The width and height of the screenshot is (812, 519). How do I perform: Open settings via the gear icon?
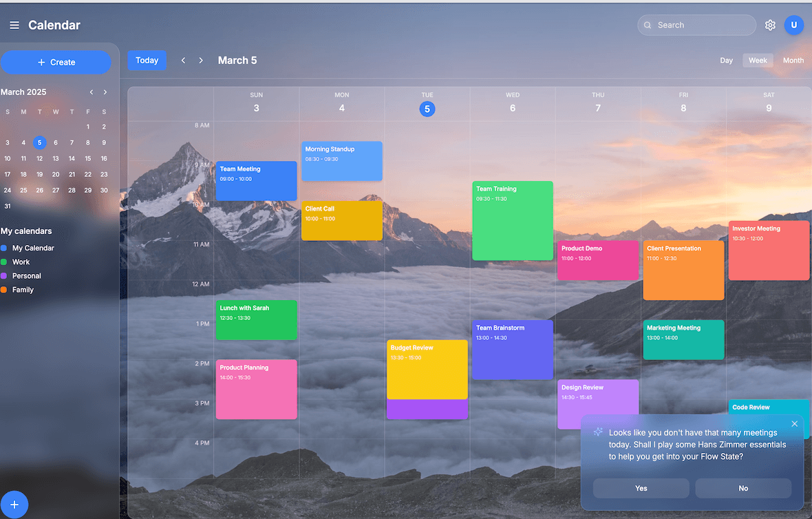pos(770,25)
